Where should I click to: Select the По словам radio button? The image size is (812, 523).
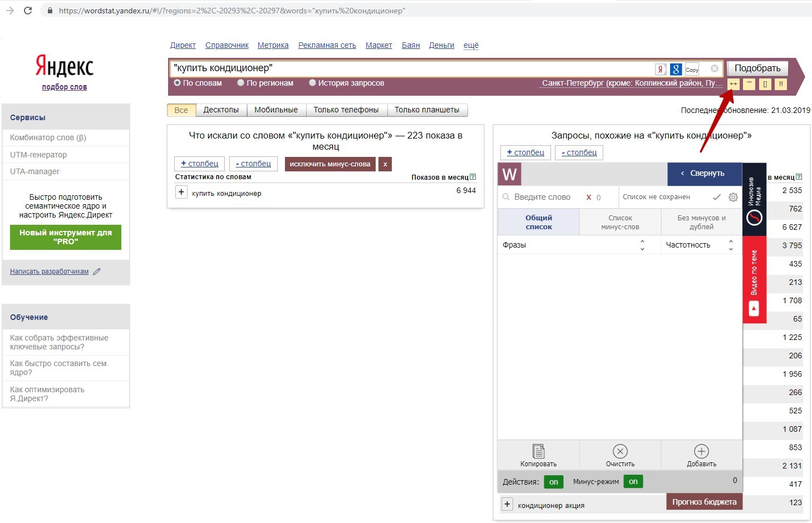(177, 83)
